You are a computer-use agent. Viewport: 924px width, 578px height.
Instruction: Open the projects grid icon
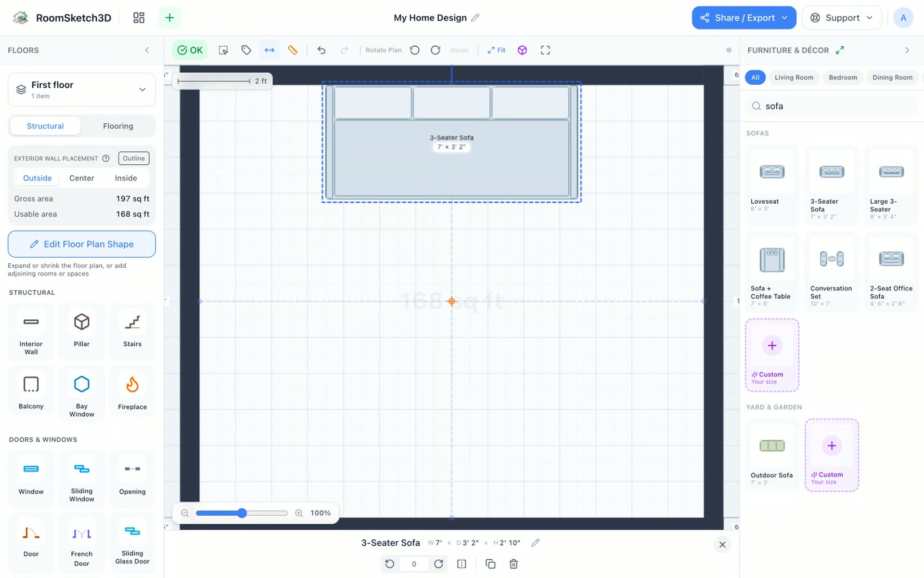[139, 18]
